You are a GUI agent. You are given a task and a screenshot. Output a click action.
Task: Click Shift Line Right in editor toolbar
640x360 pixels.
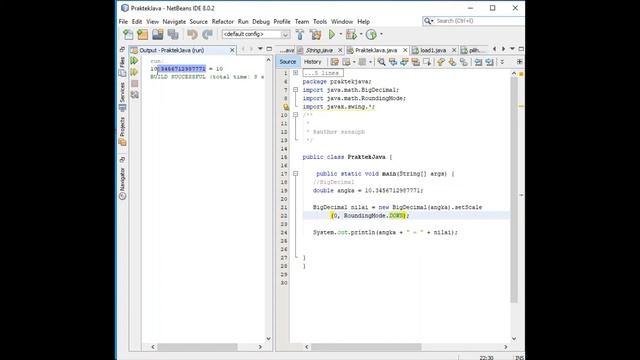tap(489, 62)
